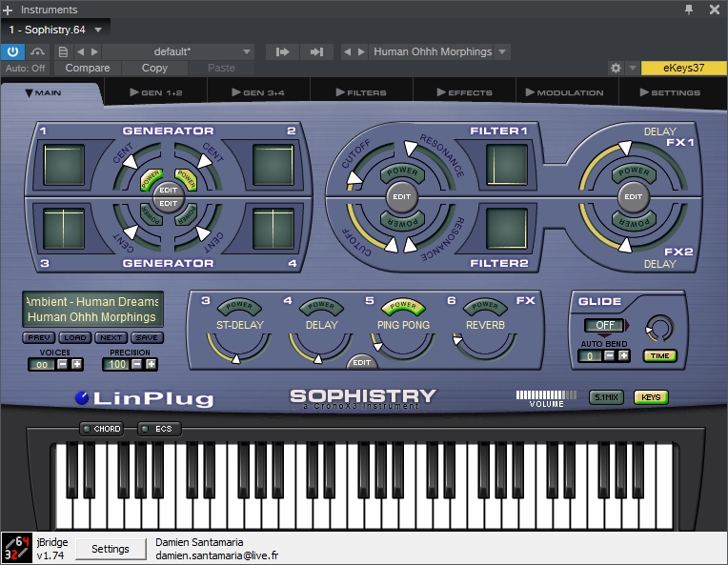Screen dimensions: 728x565
Task: Click the Filter EDIT round button
Action: click(401, 197)
